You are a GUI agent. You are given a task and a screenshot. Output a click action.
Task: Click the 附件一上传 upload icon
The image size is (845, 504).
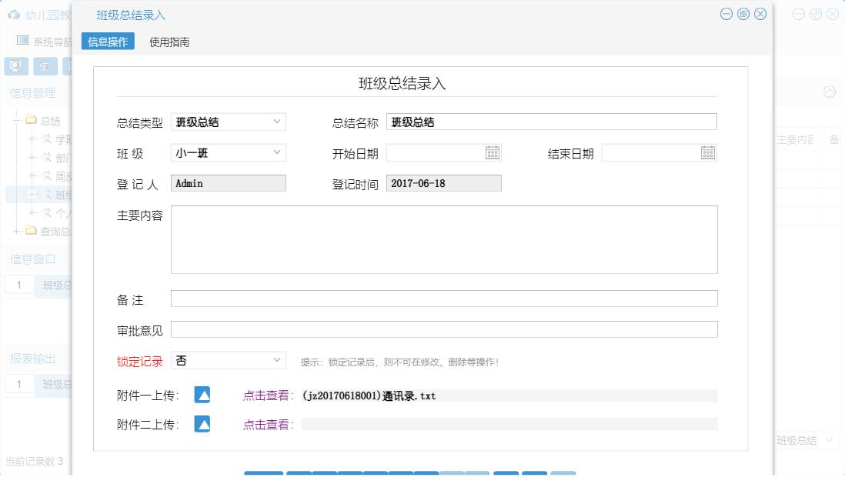(x=202, y=395)
